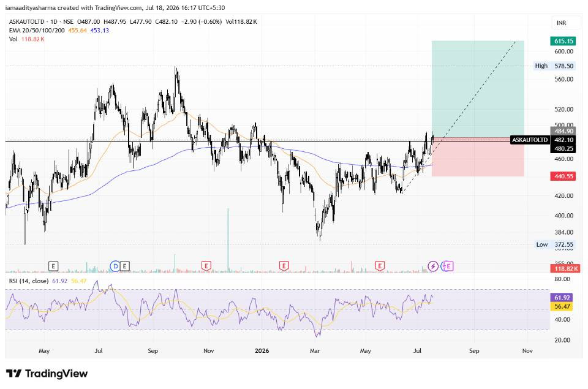588x389 pixels.
Task: Click the purple 61.92 RSI scale label
Action: (562, 298)
